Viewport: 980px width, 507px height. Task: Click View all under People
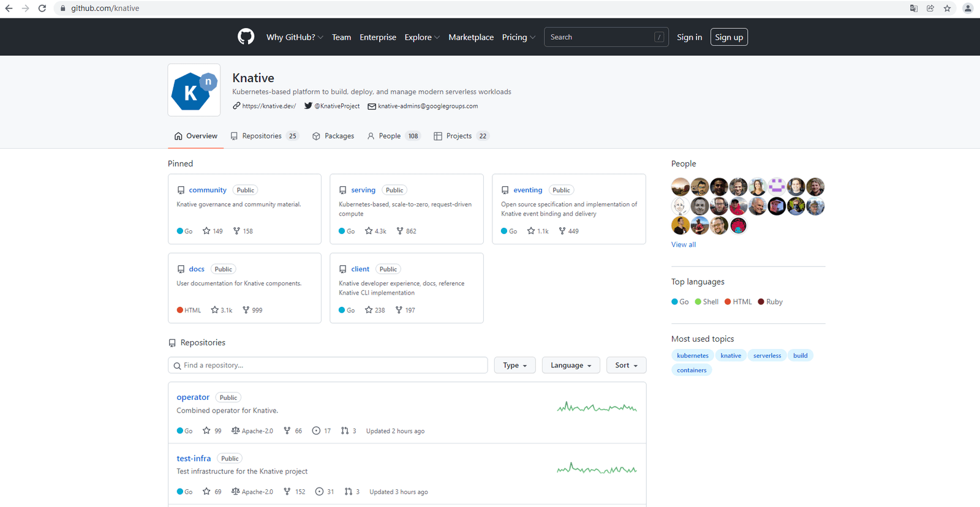[684, 244]
